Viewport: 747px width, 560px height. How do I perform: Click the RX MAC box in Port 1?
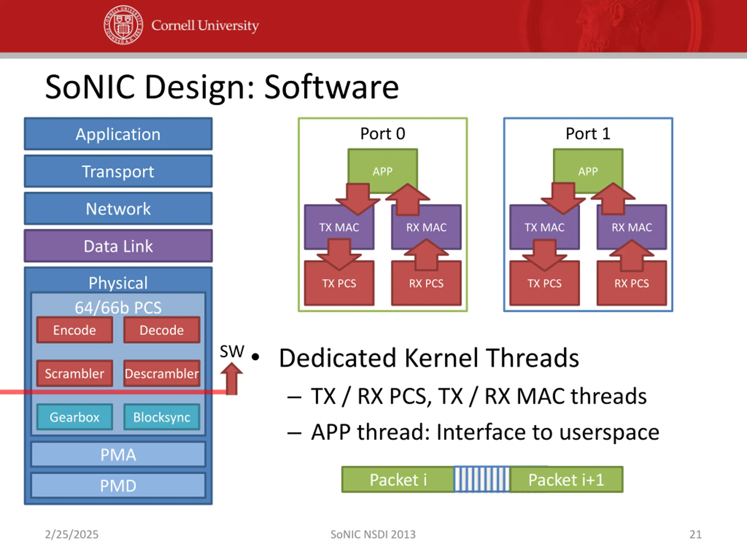point(631,227)
